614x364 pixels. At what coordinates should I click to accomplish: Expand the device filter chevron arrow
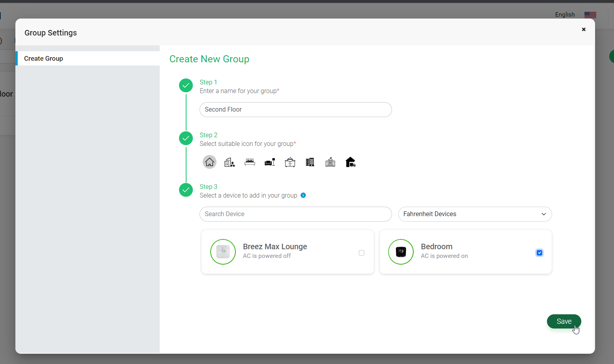(x=544, y=214)
